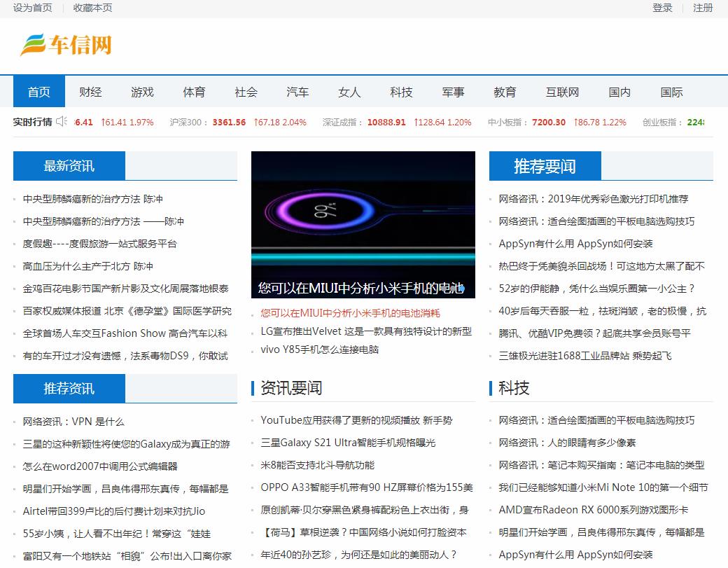Open article 网络资讯：VPN 是什么
The height and width of the screenshot is (568, 728).
click(x=73, y=421)
